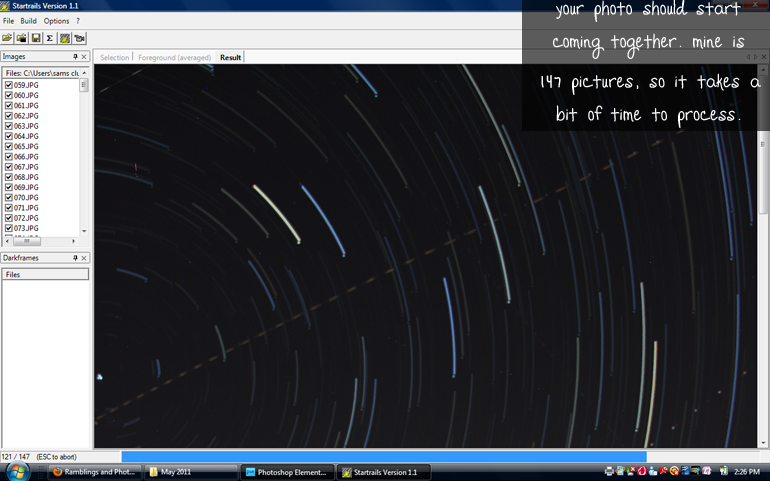The width and height of the screenshot is (770, 481).
Task: Toggle the 068.JPG checkbox
Action: pyautogui.click(x=8, y=177)
